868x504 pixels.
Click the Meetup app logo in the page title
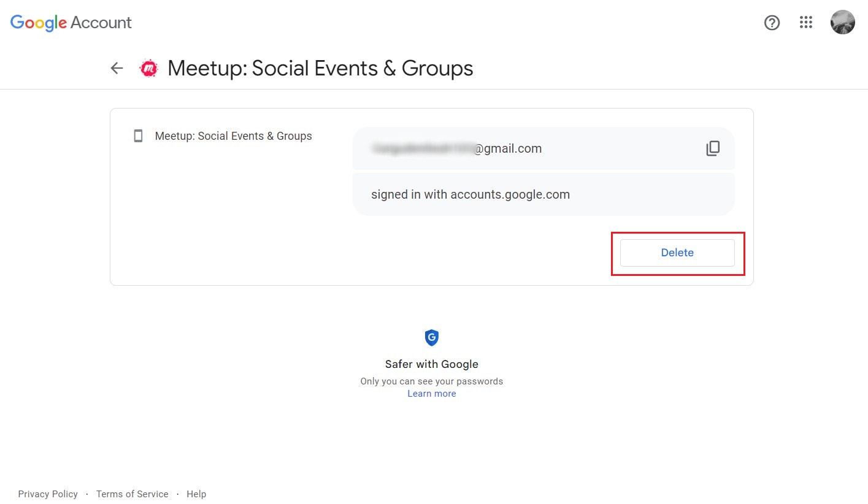(x=148, y=68)
